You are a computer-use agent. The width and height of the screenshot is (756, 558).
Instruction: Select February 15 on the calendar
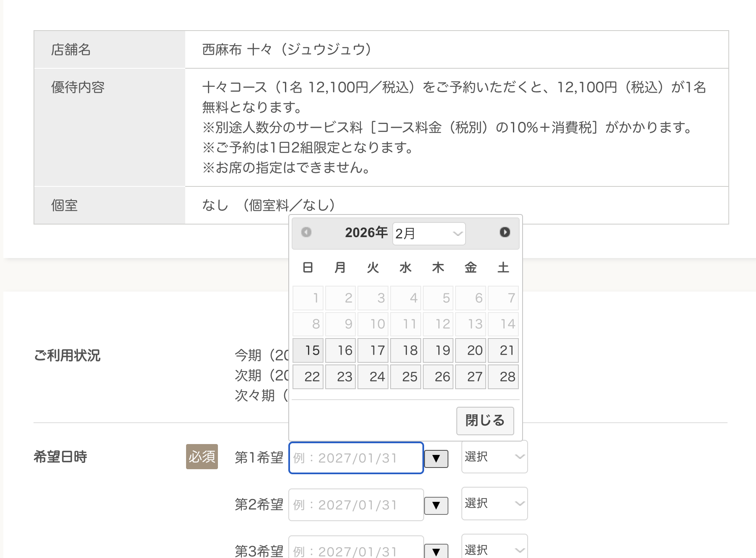[308, 350]
